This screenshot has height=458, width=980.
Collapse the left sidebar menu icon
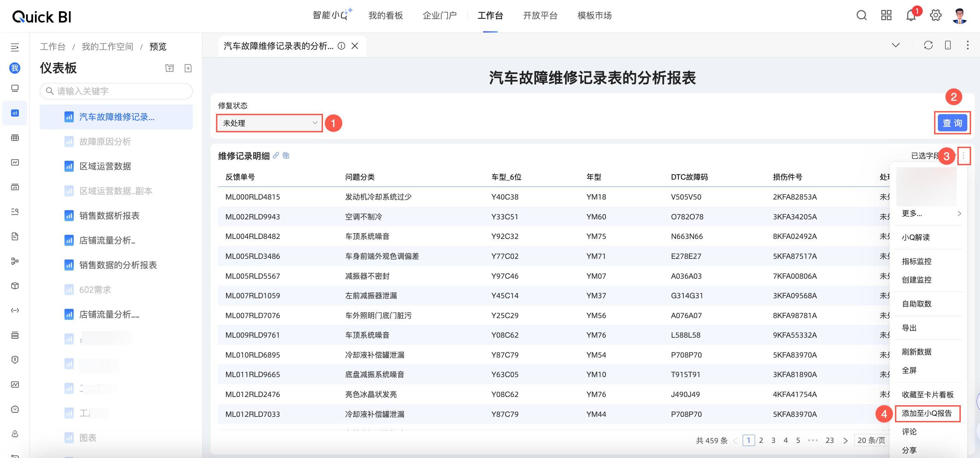tap(15, 47)
